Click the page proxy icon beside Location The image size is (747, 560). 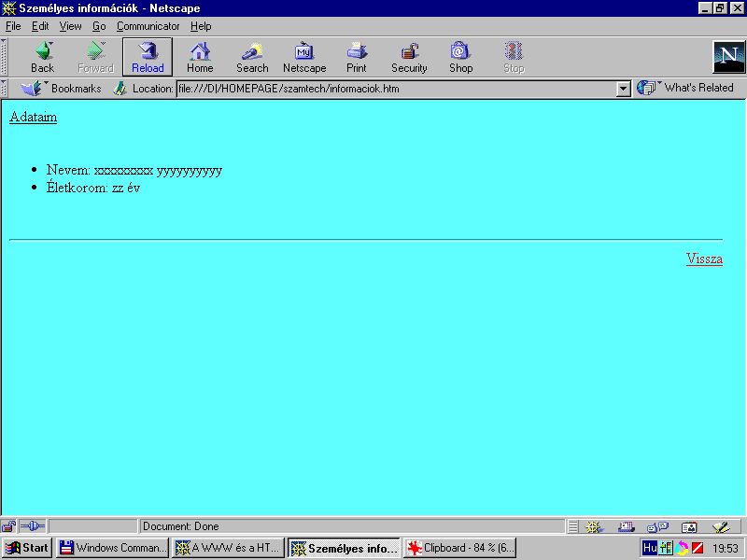[x=120, y=88]
